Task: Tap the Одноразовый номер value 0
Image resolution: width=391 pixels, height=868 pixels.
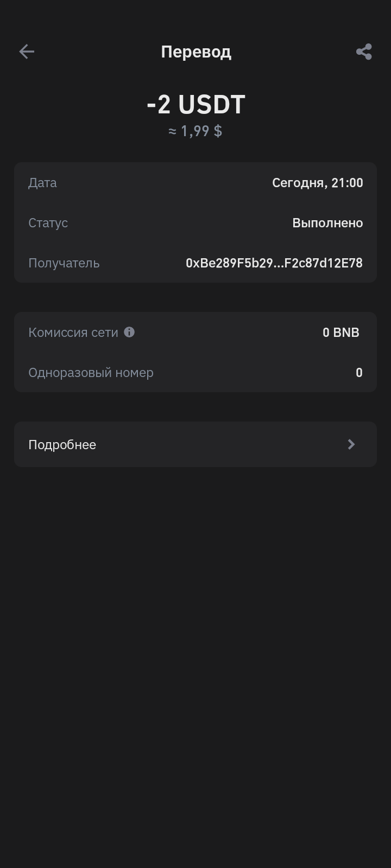Action: 359,373
